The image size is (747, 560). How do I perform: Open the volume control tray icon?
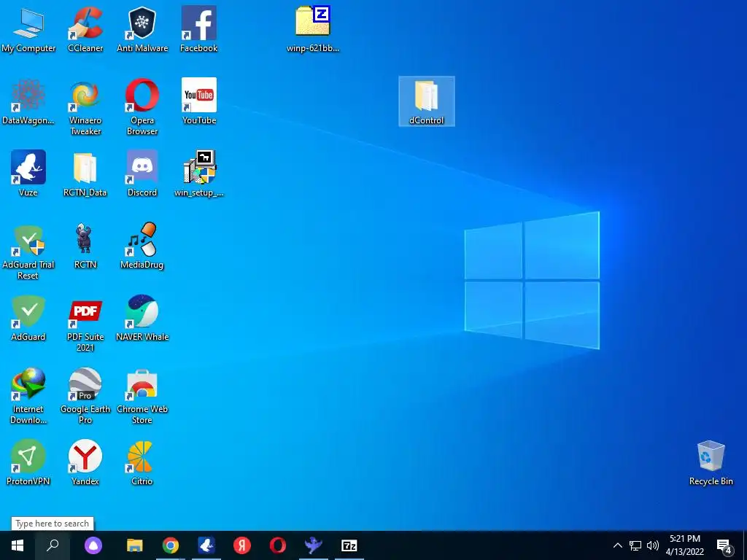(x=653, y=545)
